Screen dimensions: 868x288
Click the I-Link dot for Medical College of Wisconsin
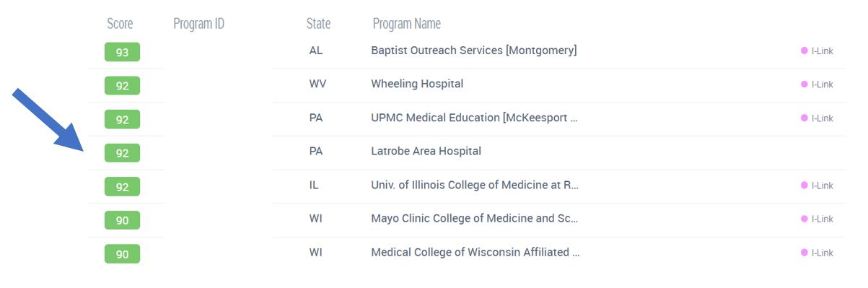(804, 253)
